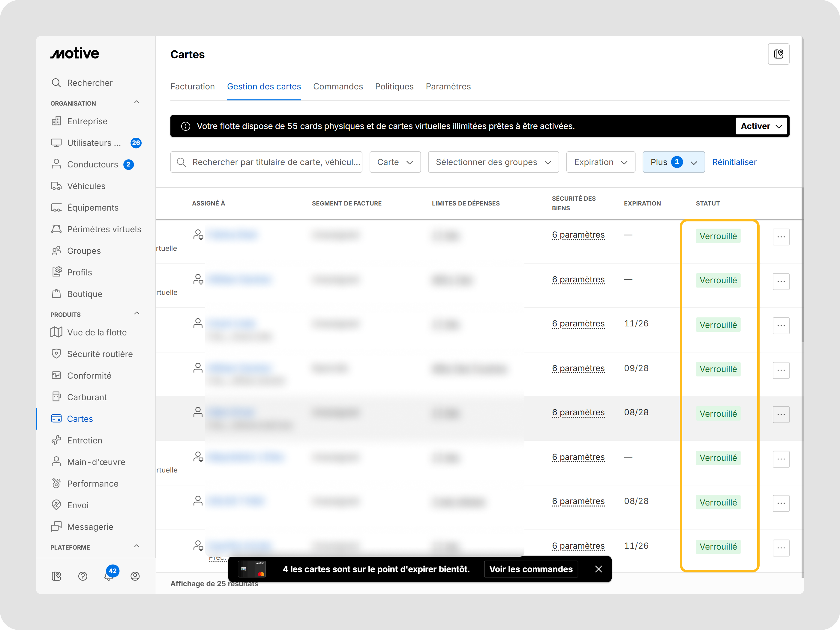
Task: Switch to the Commandes tab
Action: coord(338,87)
